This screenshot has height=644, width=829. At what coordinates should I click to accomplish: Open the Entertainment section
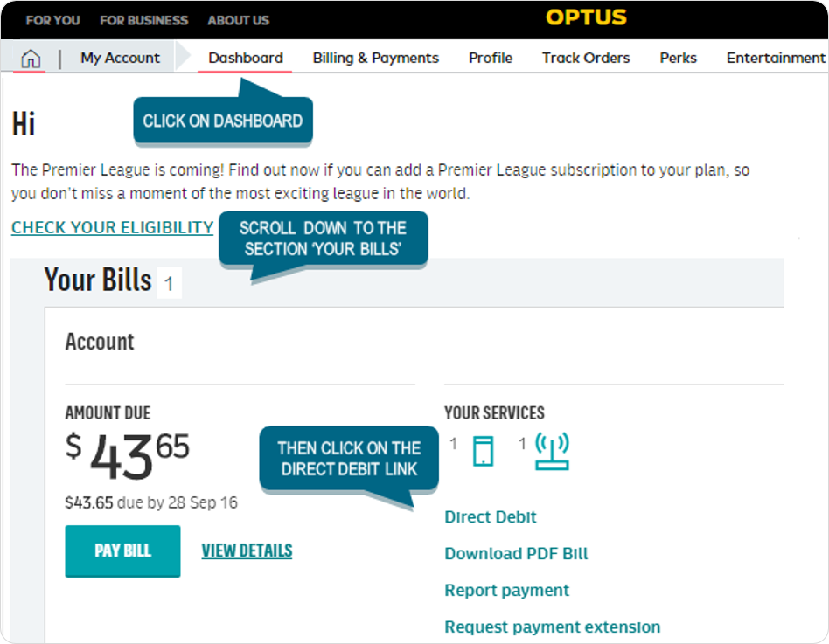click(x=775, y=57)
